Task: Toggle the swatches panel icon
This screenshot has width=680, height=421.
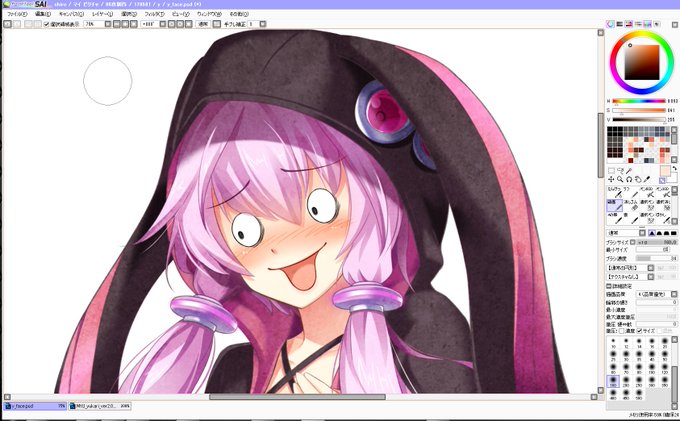Action: (x=647, y=24)
